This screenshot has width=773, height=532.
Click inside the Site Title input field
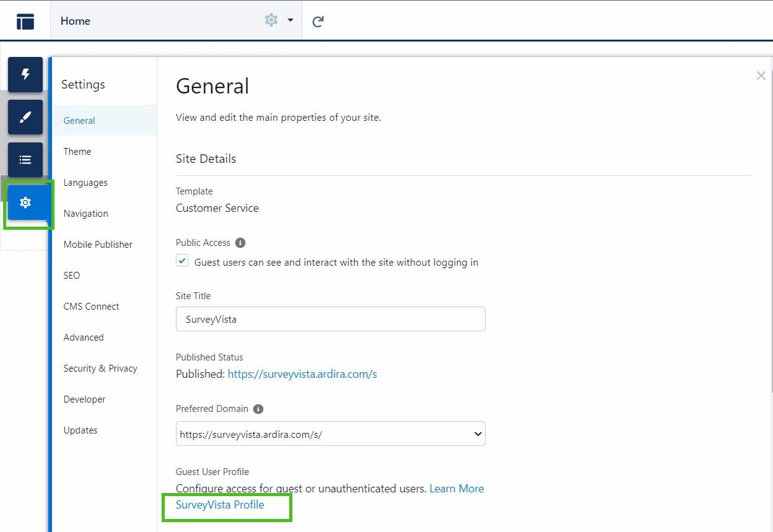pos(330,319)
